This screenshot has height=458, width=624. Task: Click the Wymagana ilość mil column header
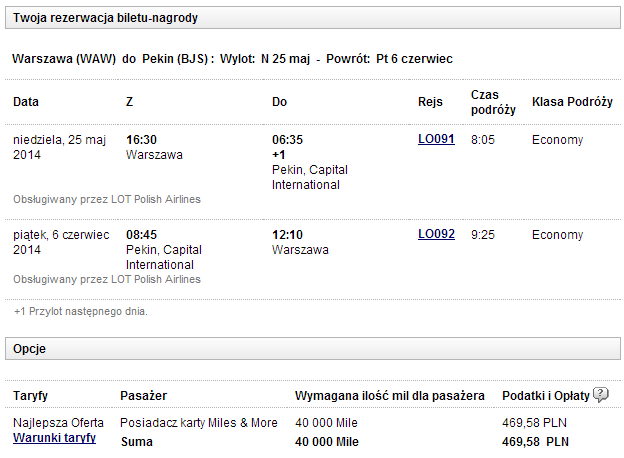390,395
